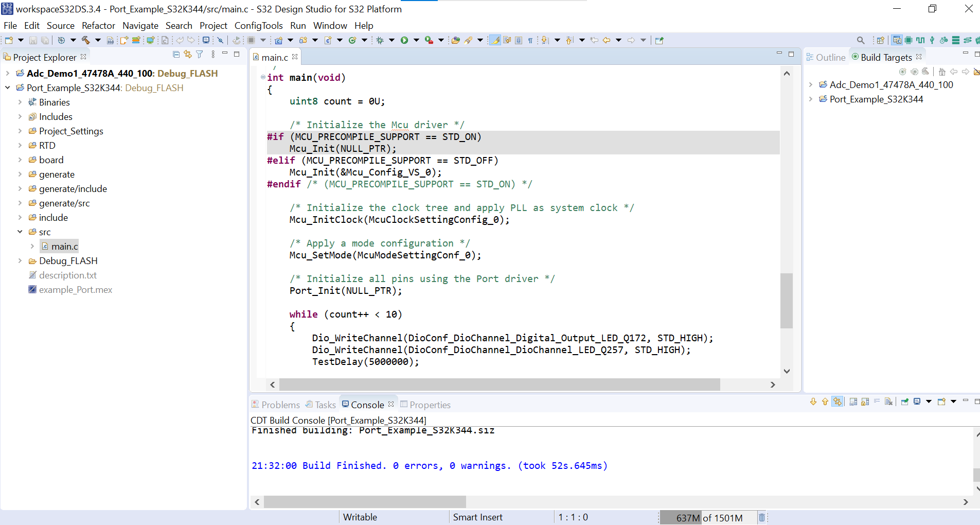Open the Run configurations dropdown arrow
The height and width of the screenshot is (525, 980).
[416, 40]
